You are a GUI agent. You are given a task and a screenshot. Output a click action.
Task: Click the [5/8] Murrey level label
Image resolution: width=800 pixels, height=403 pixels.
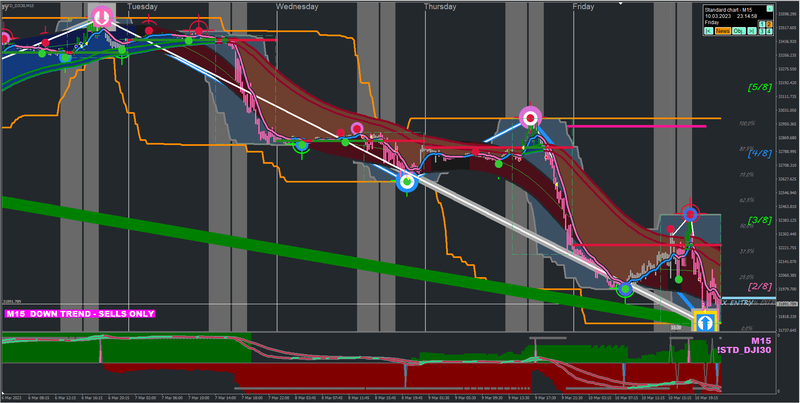[759, 87]
